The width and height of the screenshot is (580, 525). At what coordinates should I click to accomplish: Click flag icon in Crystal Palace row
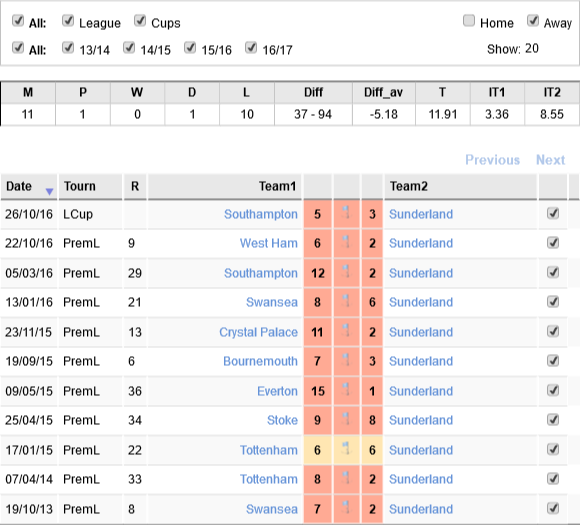346,330
